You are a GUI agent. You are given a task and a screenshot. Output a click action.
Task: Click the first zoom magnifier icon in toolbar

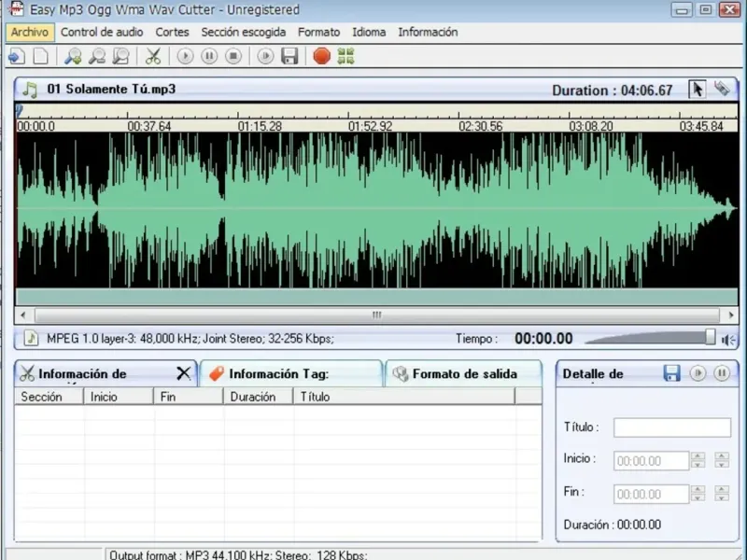click(x=73, y=56)
